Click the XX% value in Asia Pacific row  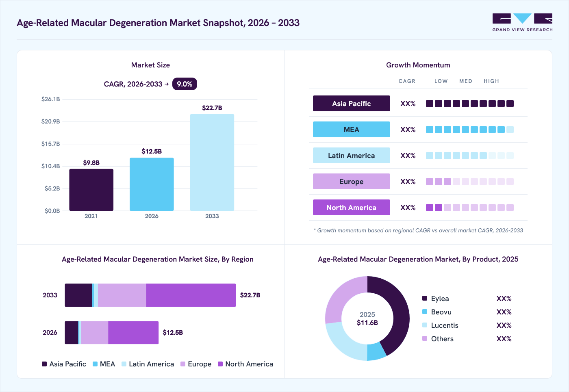tap(408, 104)
